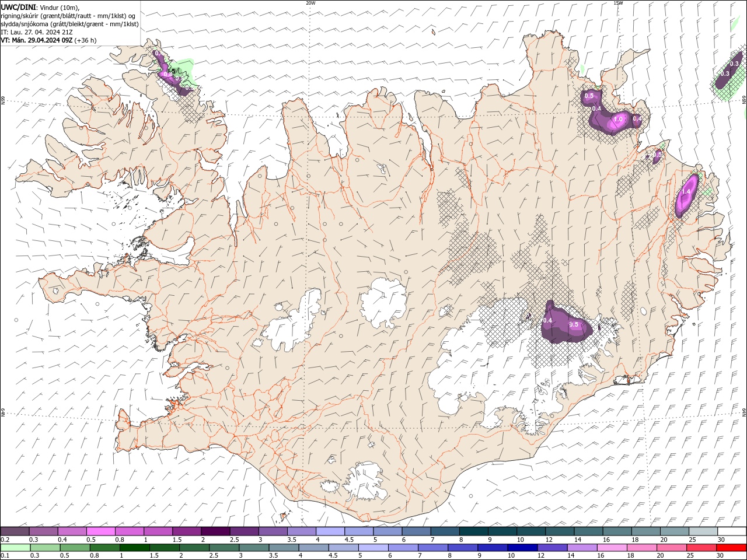Select the 0.8 snow legend swatch in the top row
The height and width of the screenshot is (560, 747).
tap(129, 531)
